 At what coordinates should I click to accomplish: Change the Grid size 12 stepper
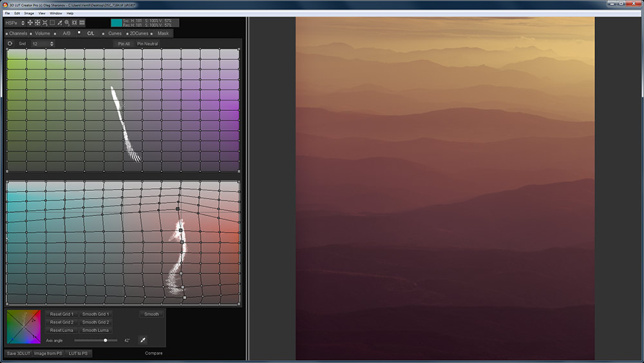52,44
